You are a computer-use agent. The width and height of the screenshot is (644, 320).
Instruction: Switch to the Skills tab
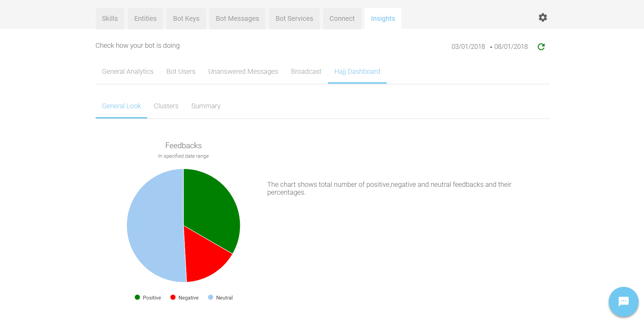tap(110, 18)
